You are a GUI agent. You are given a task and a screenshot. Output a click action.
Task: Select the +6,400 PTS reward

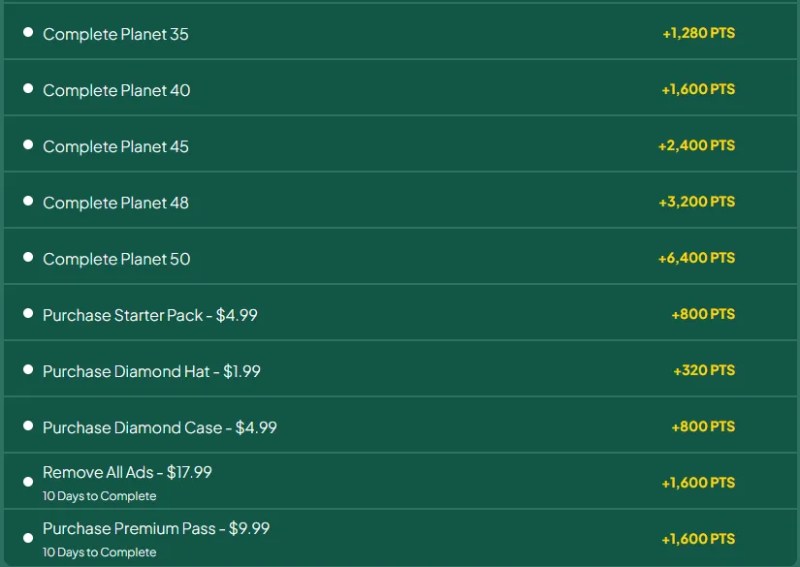point(696,258)
